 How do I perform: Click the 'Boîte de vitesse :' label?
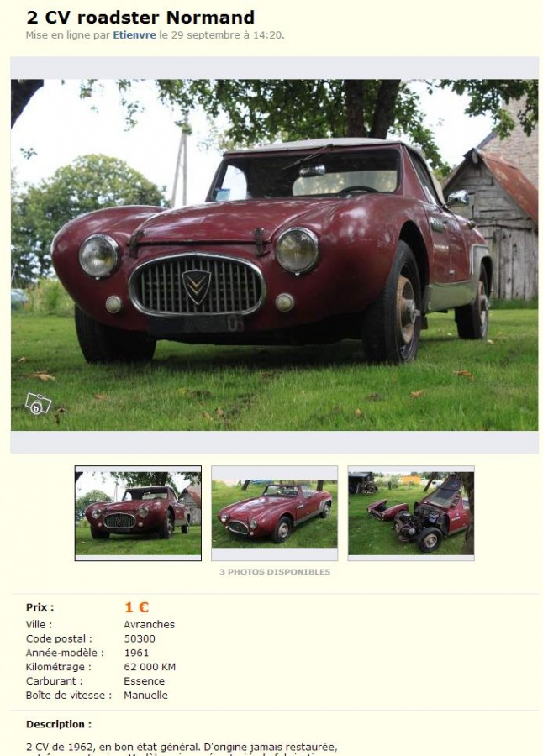[x=69, y=696]
